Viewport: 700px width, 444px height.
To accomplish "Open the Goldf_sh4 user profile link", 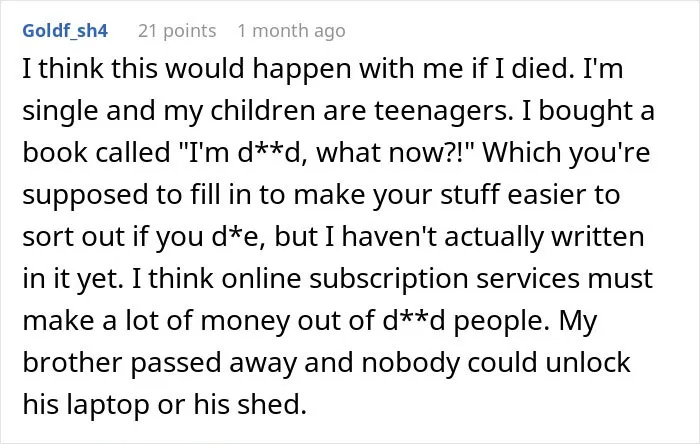I will coord(65,31).
